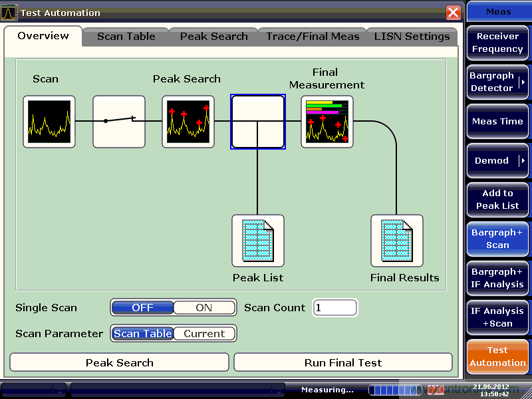Click the Test Automation title bar icon
532x399 pixels.
point(10,13)
